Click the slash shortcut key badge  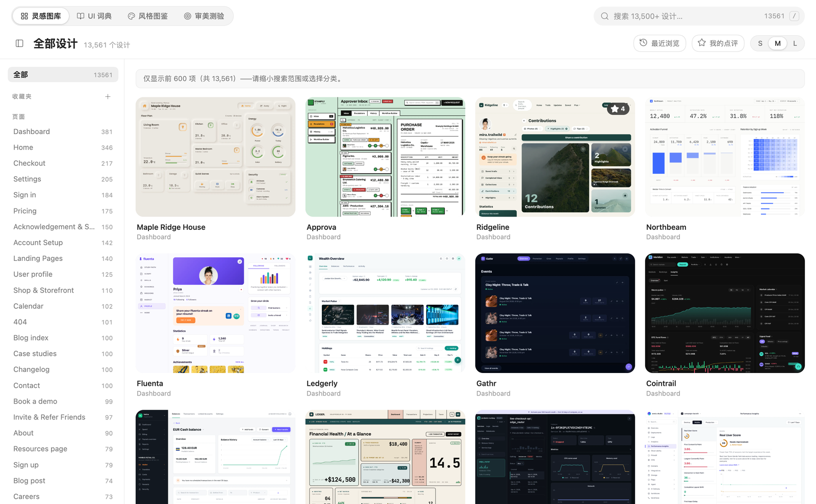click(x=794, y=16)
